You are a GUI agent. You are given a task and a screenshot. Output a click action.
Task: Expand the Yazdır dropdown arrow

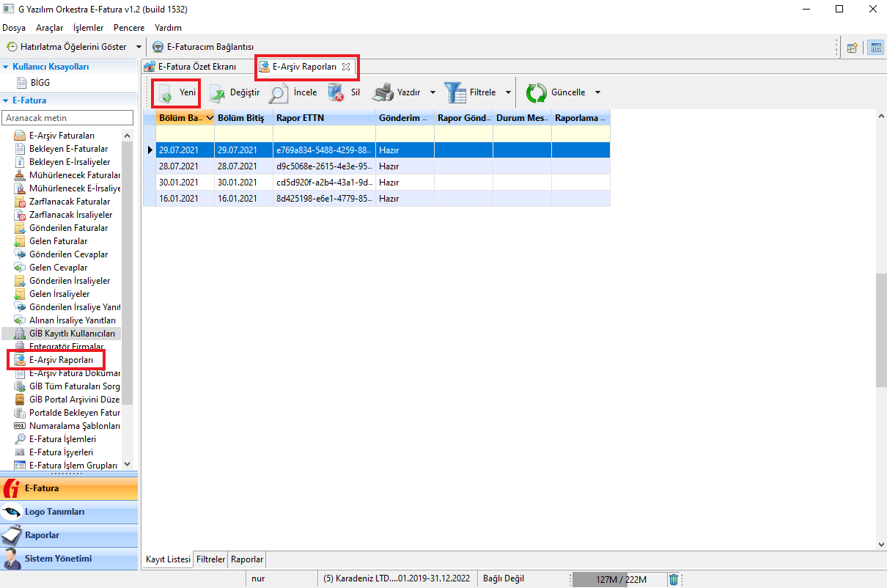click(x=433, y=93)
